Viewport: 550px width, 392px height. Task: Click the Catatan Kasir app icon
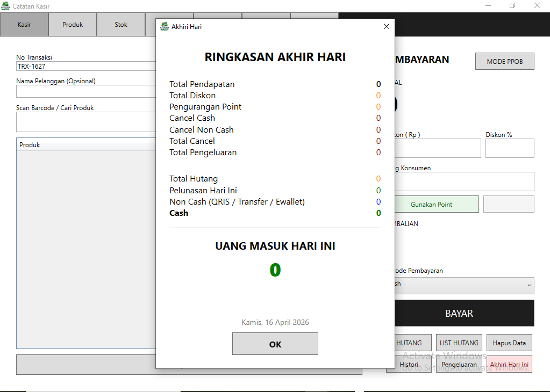point(5,6)
